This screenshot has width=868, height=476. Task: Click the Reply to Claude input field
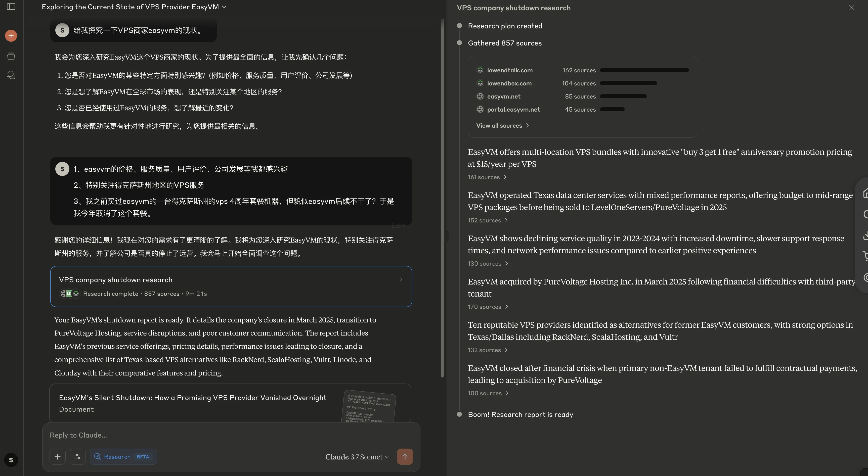click(231, 435)
